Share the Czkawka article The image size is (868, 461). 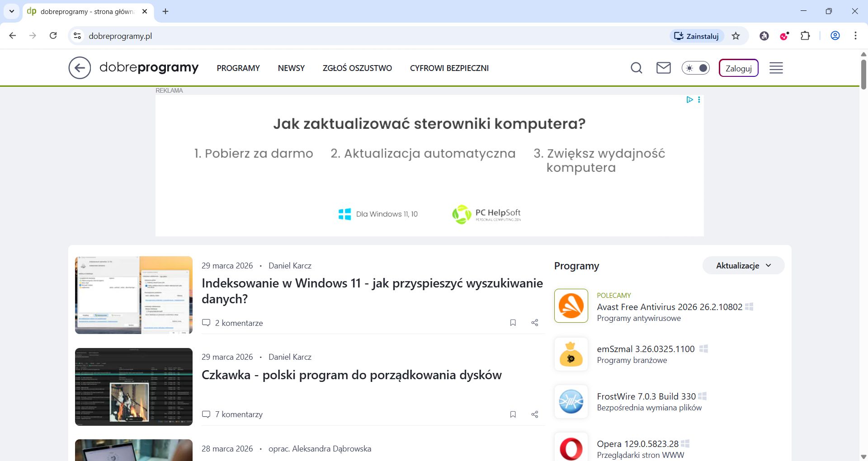coord(535,414)
